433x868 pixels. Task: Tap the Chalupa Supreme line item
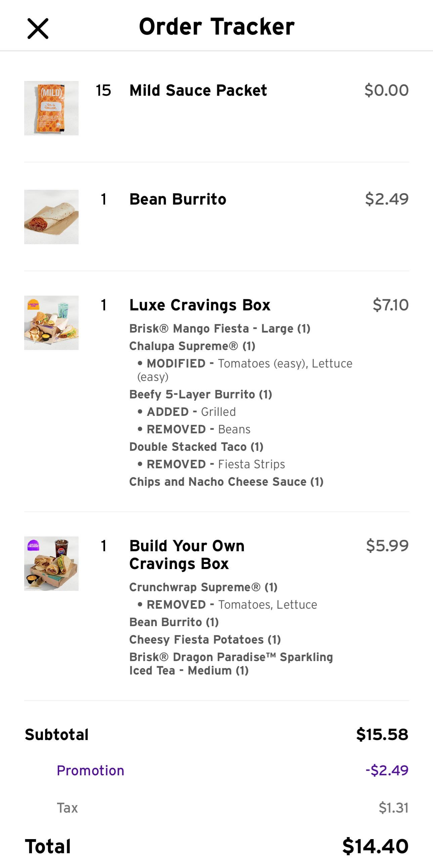[x=192, y=346]
